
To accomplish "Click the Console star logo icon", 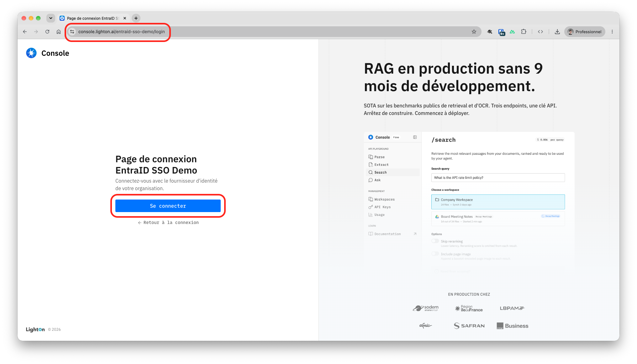I will (31, 53).
